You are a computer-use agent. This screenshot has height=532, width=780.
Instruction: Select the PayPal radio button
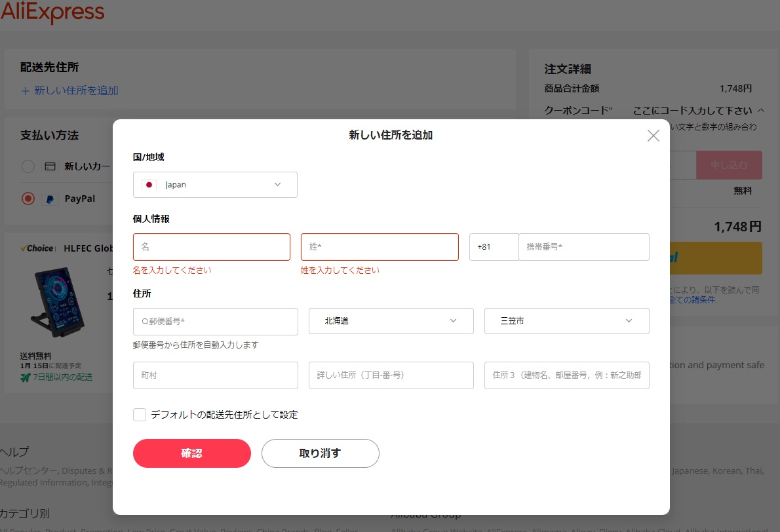tap(28, 199)
